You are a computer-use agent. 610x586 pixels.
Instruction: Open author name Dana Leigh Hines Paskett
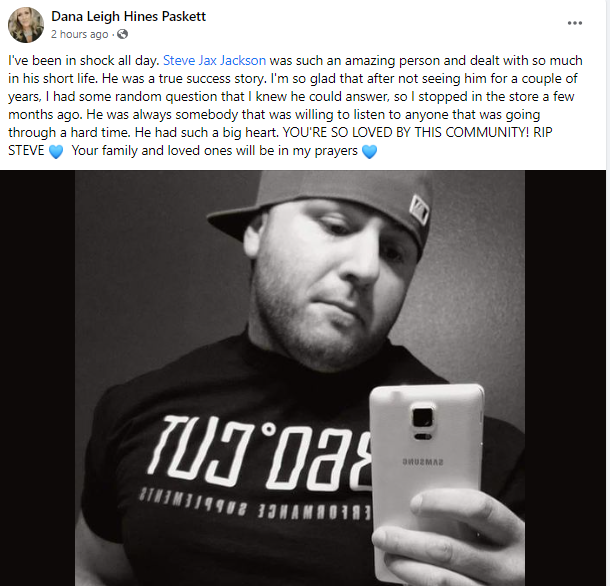point(128,16)
